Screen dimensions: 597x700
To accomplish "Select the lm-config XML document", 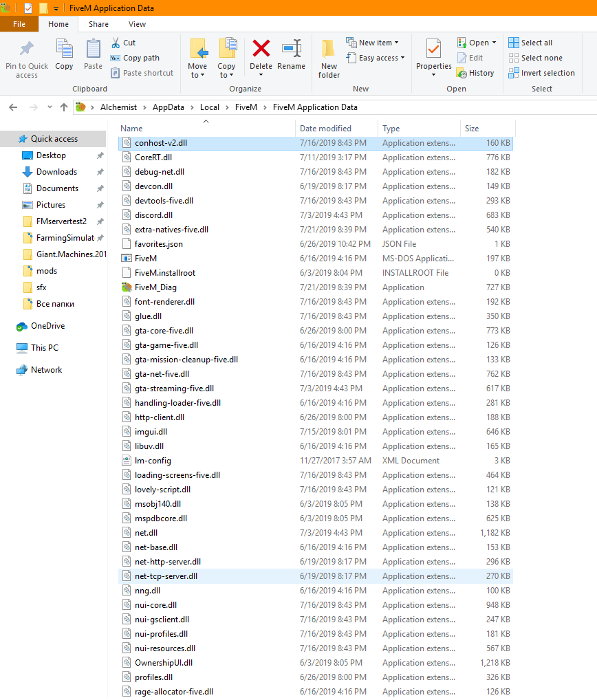I will pos(316,460).
